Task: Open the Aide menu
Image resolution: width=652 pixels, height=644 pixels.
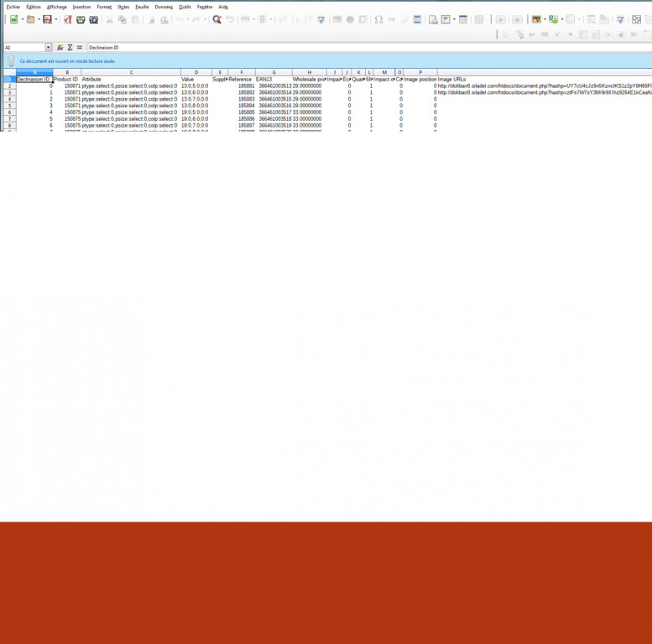Action: (223, 7)
